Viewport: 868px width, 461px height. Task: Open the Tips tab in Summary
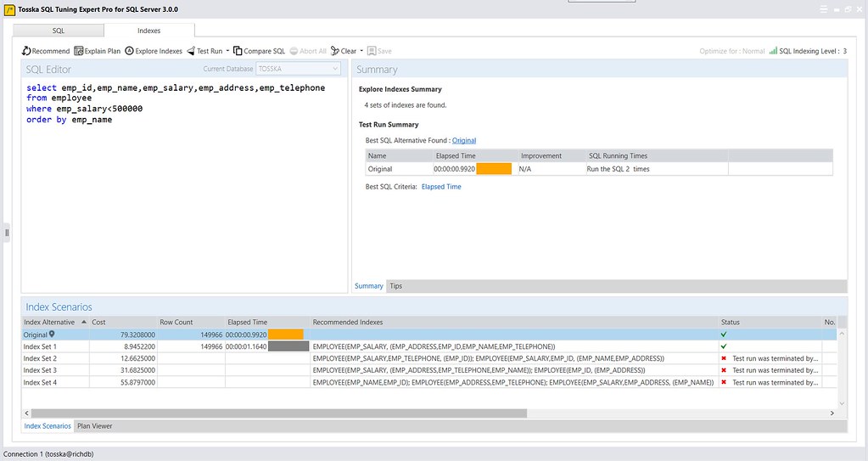[395, 286]
